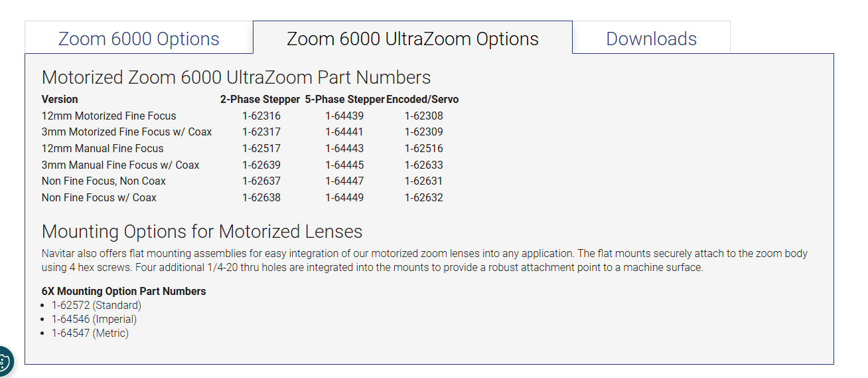The image size is (868, 378).
Task: Click part number 1-62638 in the last row
Action: tap(261, 197)
